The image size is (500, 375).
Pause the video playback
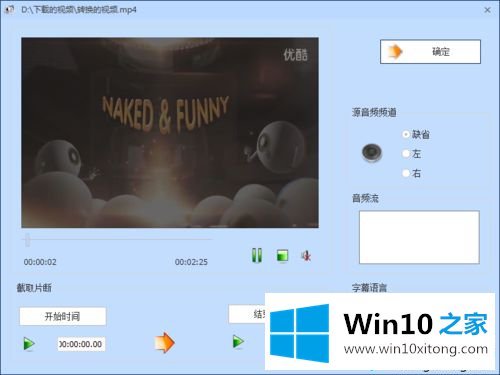(257, 256)
